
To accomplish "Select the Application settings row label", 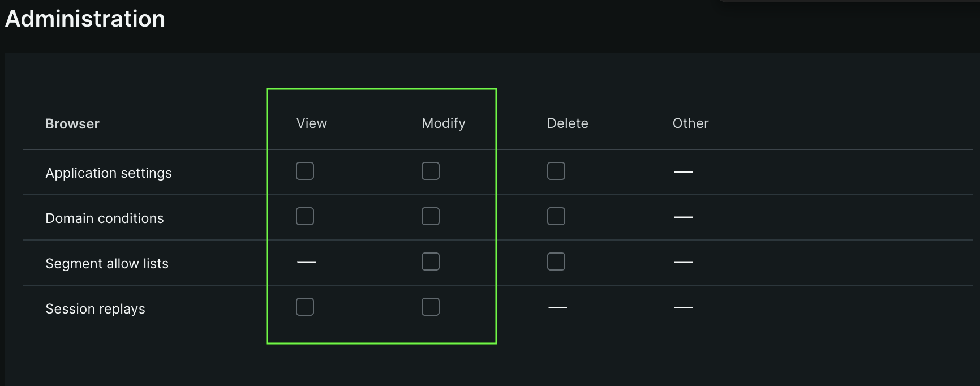I will [109, 173].
